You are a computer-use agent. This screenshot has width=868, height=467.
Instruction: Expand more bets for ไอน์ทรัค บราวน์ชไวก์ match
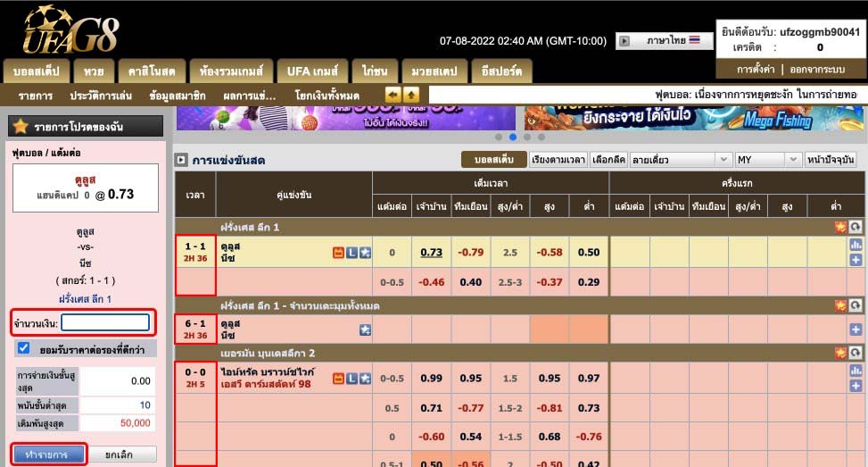pos(856,386)
